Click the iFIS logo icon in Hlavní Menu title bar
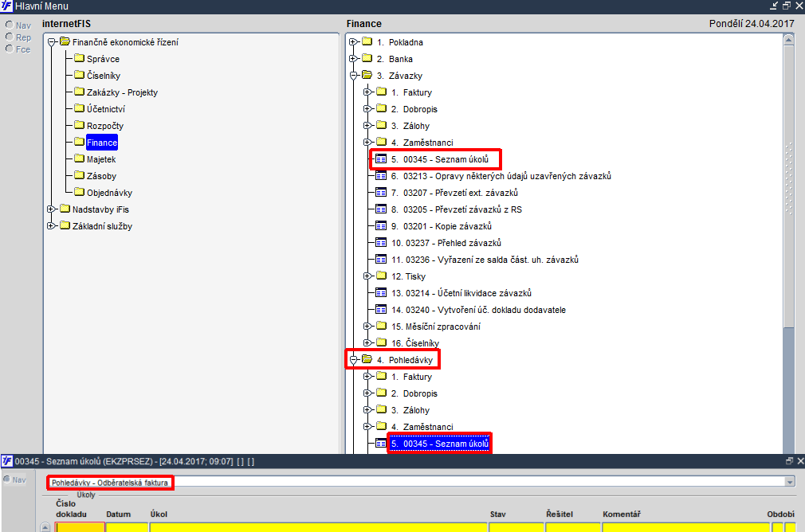 (x=6, y=6)
